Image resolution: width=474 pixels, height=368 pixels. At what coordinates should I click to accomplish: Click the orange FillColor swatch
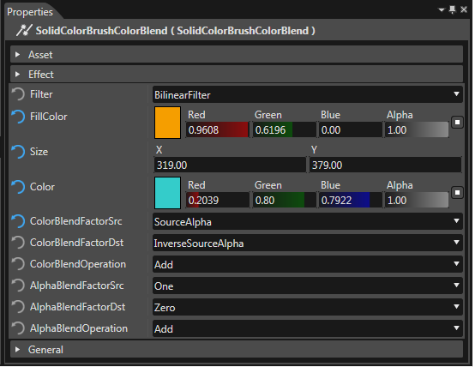[167, 123]
